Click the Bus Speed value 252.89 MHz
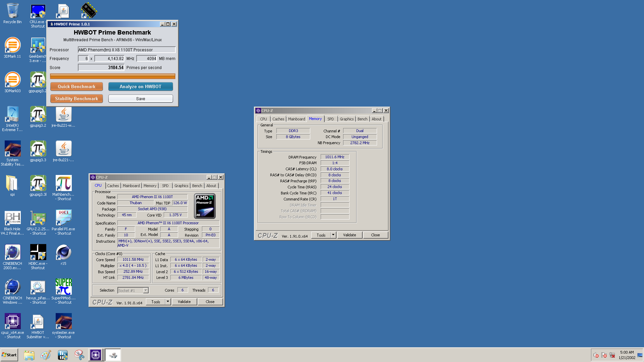The height and width of the screenshot is (362, 644). click(133, 271)
